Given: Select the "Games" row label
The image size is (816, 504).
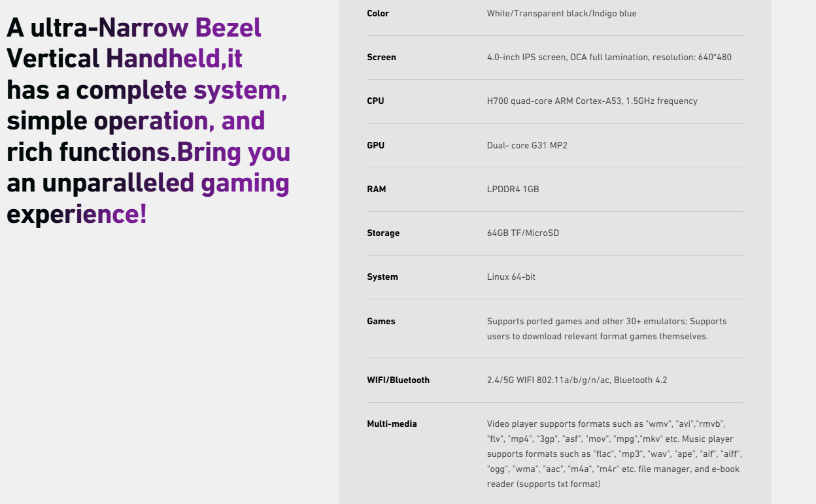Looking at the screenshot, I should click(381, 321).
